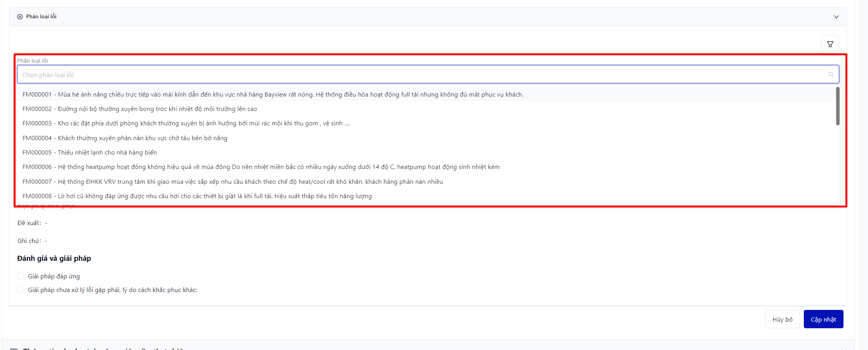Image resolution: width=868 pixels, height=350 pixels.
Task: Choose FM000005 Thiếu nhiệt lạnh option
Action: pyautogui.click(x=89, y=153)
